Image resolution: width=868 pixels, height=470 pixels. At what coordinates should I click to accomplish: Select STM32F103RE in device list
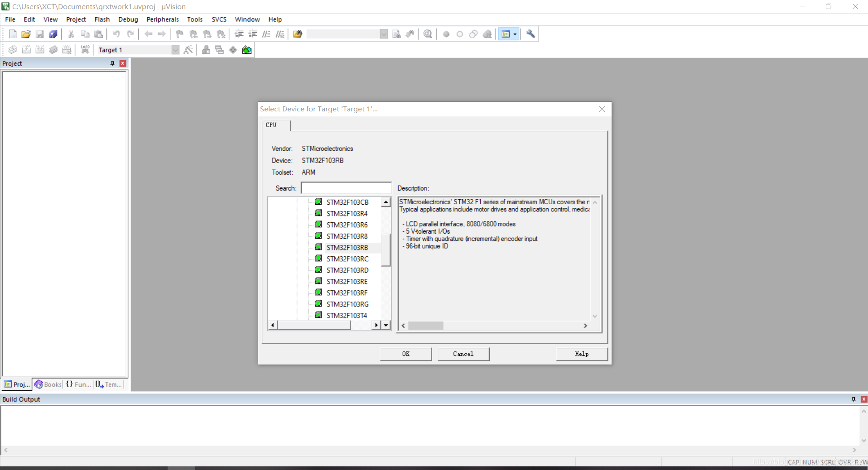point(347,282)
